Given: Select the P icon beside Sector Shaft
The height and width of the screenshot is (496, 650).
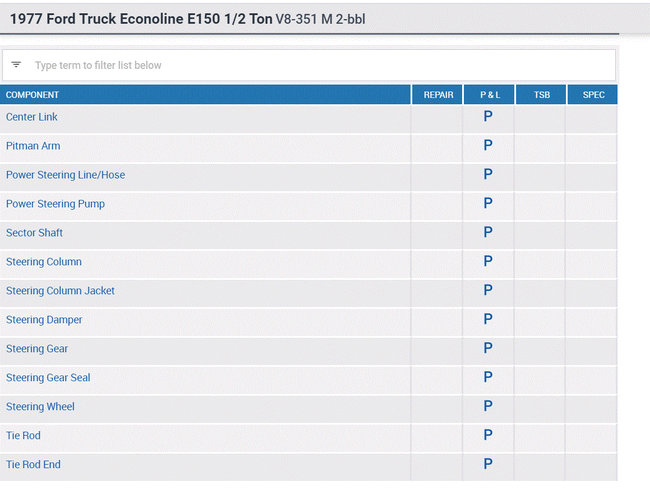Looking at the screenshot, I should pyautogui.click(x=488, y=233).
